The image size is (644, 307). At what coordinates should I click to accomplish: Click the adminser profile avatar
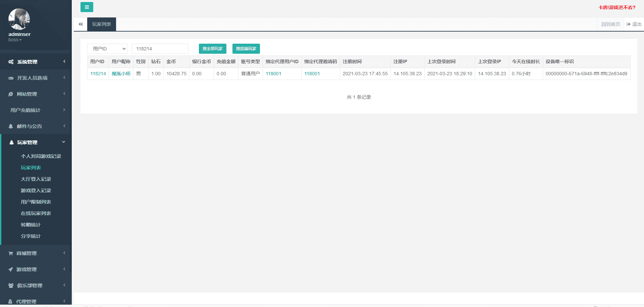click(19, 19)
